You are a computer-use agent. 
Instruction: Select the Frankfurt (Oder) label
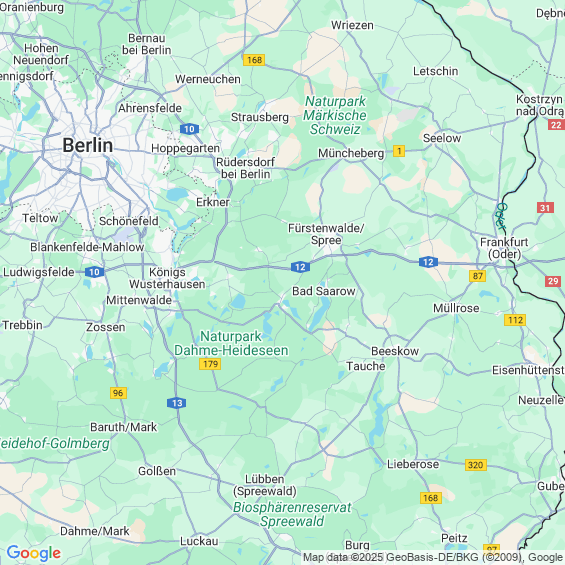point(504,248)
